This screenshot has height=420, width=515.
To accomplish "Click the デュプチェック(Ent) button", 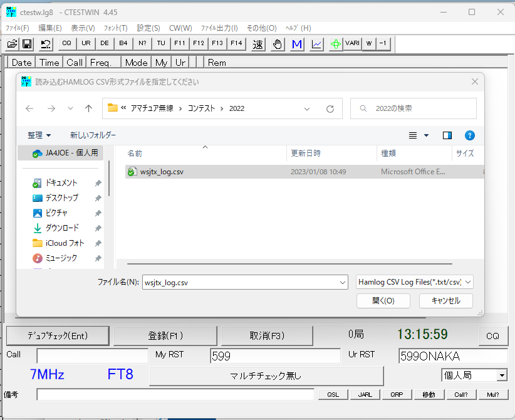I will pos(58,336).
